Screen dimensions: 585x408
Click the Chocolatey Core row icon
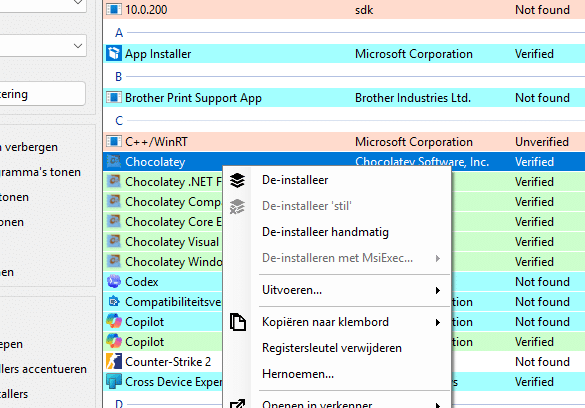click(114, 222)
